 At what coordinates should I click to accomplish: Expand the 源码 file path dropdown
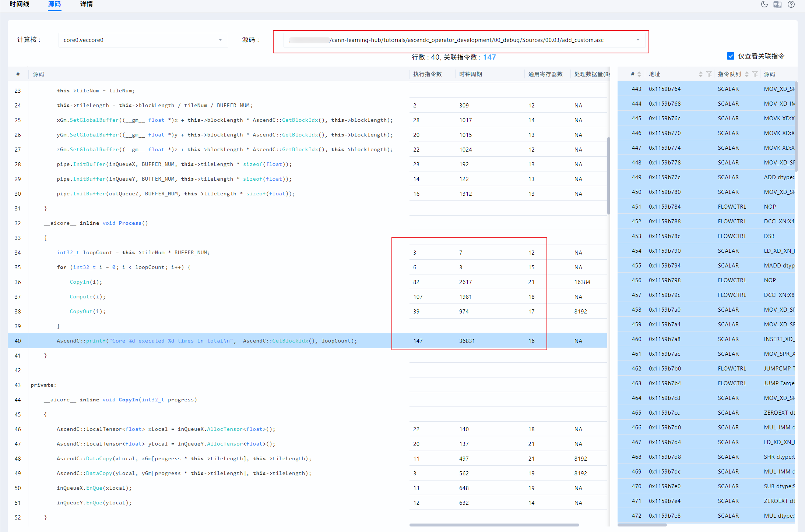pyautogui.click(x=464, y=40)
